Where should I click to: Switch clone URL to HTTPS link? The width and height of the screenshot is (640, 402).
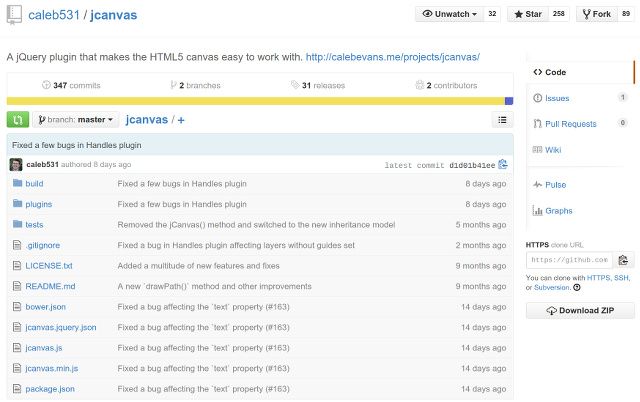point(598,278)
